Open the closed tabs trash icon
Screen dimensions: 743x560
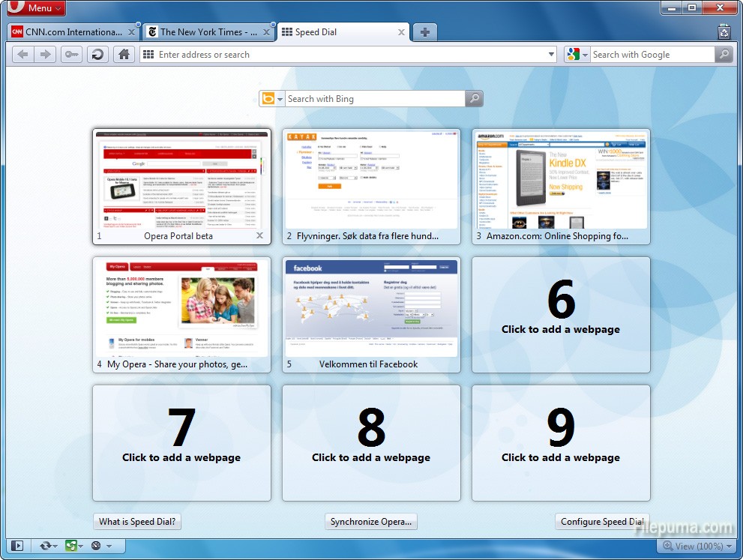724,31
